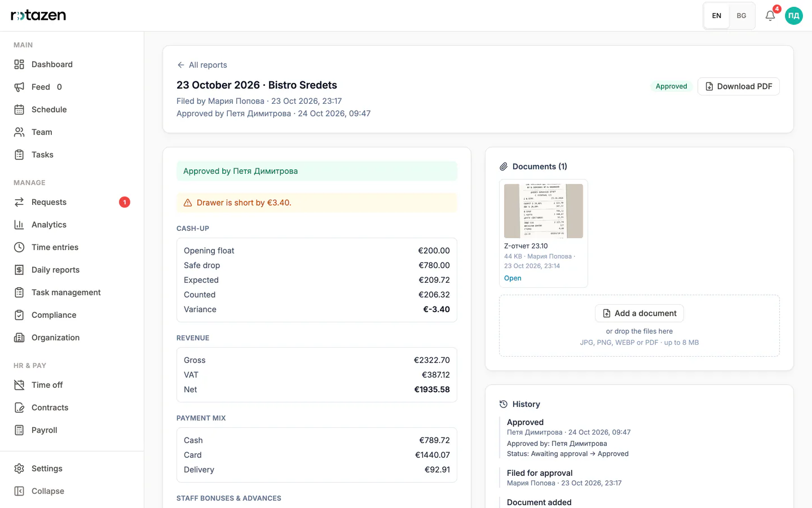Click the Schedule calendar icon
Viewport: 812px width, 508px height.
point(19,110)
